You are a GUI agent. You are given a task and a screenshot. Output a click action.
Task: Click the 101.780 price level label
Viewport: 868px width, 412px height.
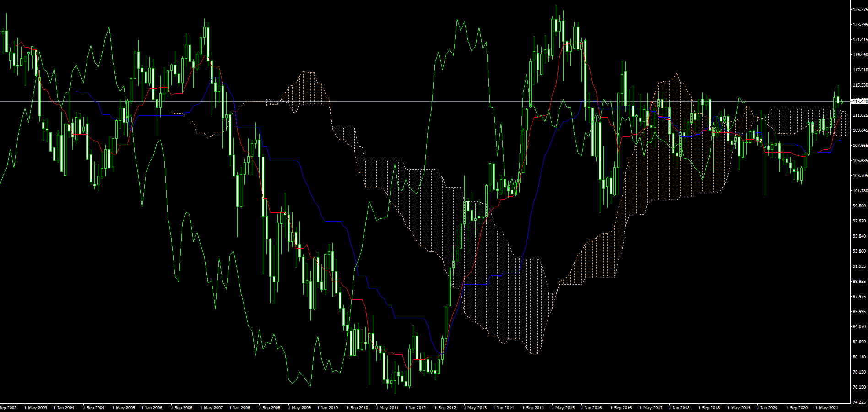click(x=860, y=190)
